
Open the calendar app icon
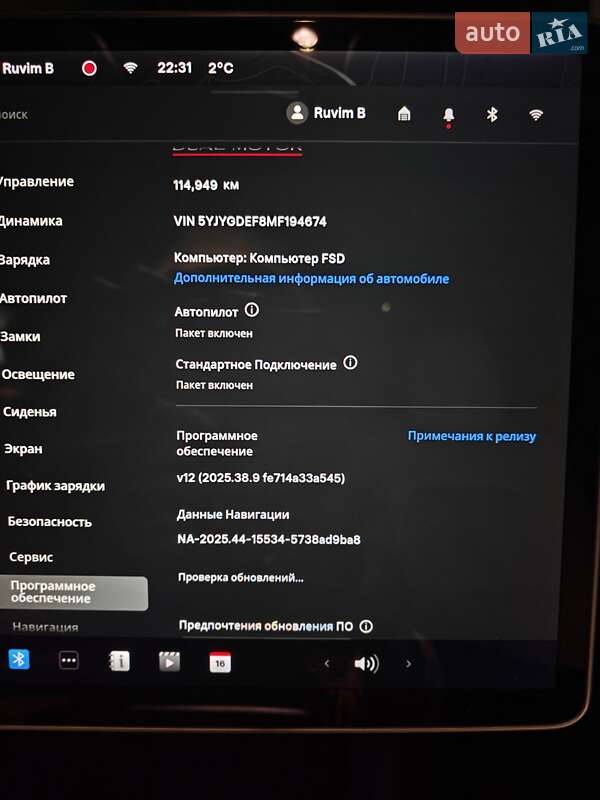[x=220, y=663]
